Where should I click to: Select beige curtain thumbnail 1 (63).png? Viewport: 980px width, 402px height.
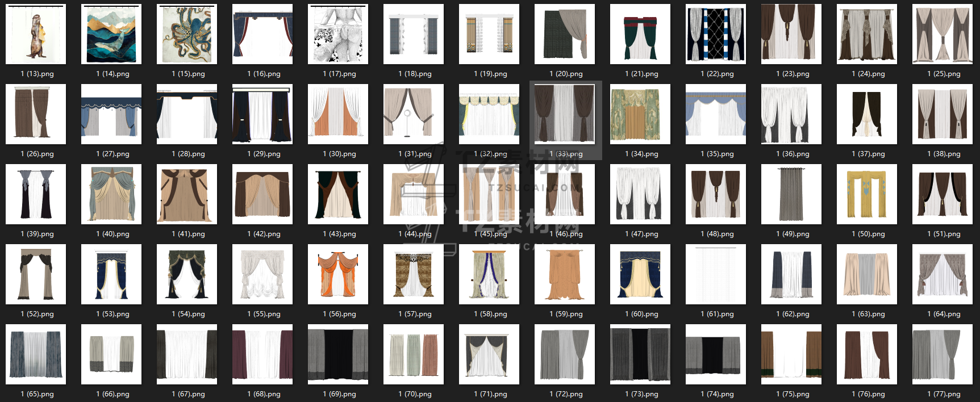coord(867,274)
